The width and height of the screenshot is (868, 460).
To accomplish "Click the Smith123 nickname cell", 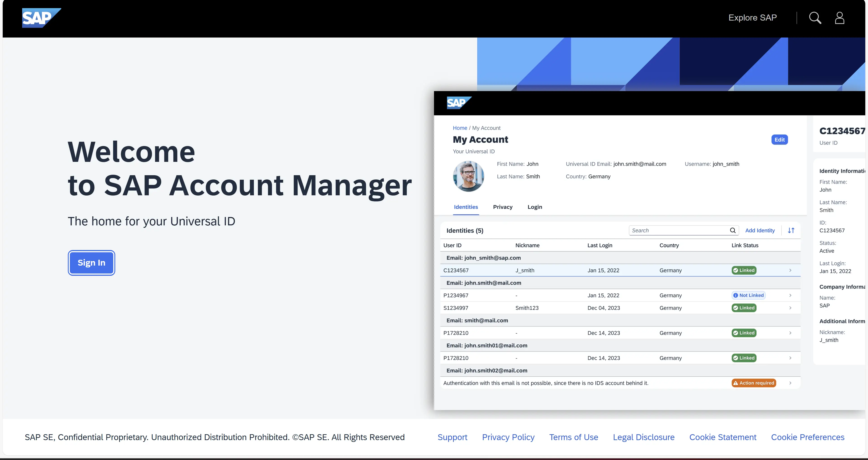I will tap(527, 308).
